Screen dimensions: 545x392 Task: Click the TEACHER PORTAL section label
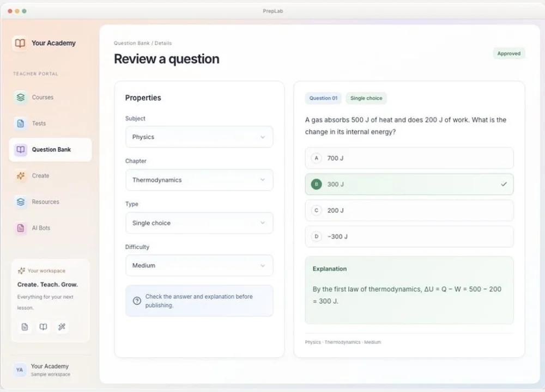[36, 73]
